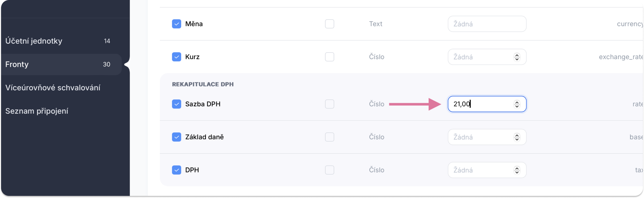This screenshot has width=644, height=198.
Task: Focus the Sazba DPH field containing 21,00
Action: click(x=487, y=104)
